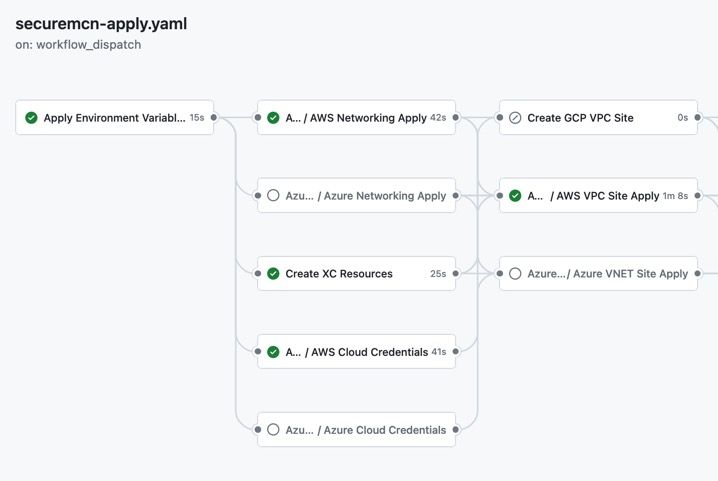Click green check icon on AWS Networking Apply
This screenshot has width=718, height=481.
[273, 118]
